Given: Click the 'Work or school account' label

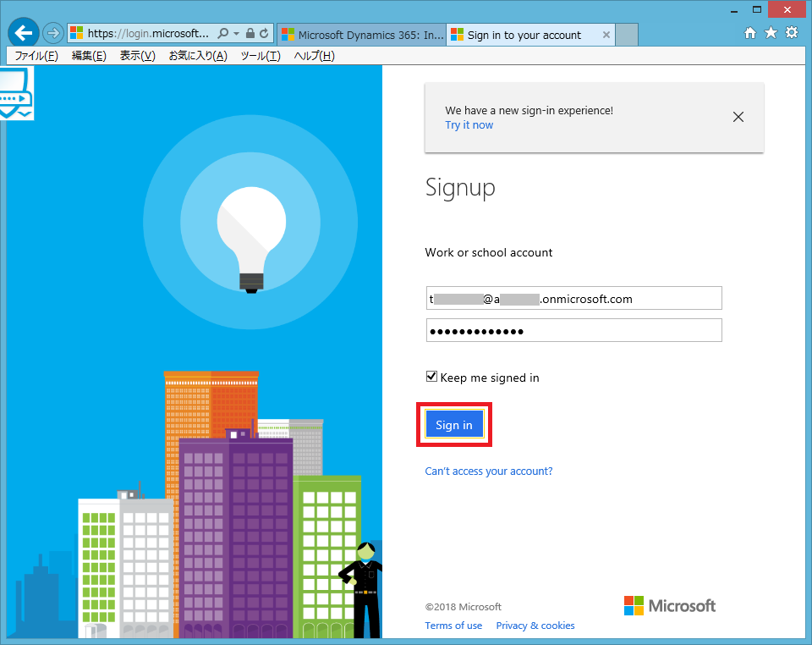Looking at the screenshot, I should coord(488,252).
